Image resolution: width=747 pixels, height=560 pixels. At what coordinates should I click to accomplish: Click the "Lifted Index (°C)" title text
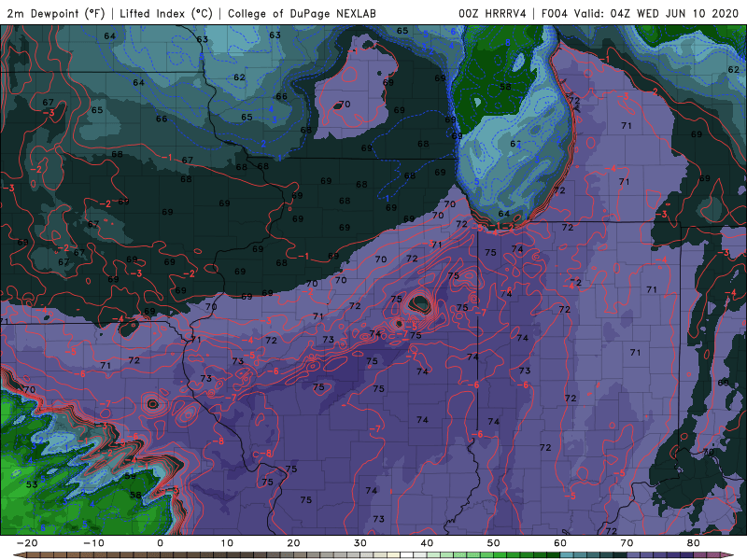coord(166,13)
